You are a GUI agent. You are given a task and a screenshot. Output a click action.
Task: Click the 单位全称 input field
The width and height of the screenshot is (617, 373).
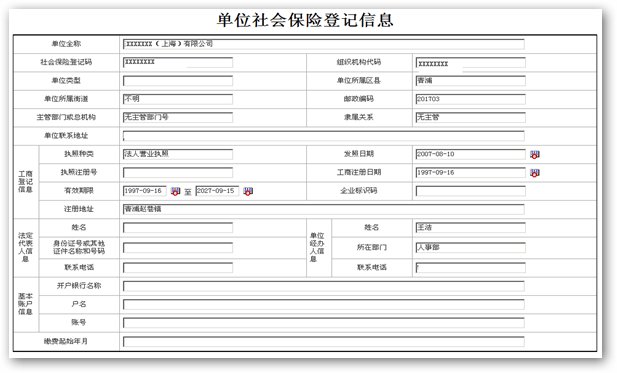[x=323, y=44]
